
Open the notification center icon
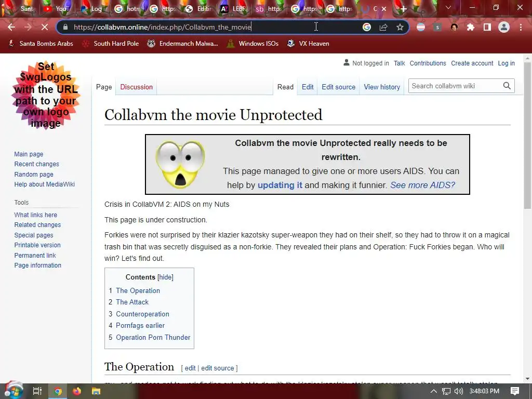[515, 391]
